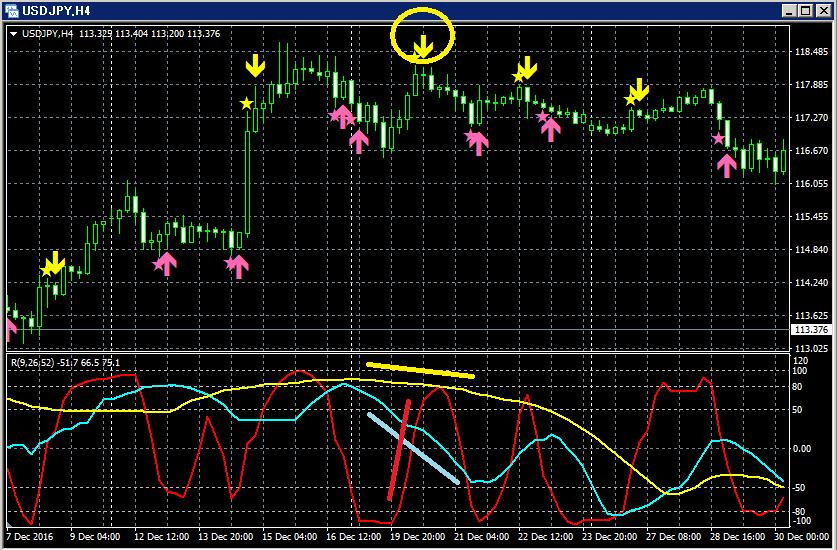Image resolution: width=837 pixels, height=550 pixels.
Task: Maximize the USDJPY,H4 chart window
Action: pos(806,10)
